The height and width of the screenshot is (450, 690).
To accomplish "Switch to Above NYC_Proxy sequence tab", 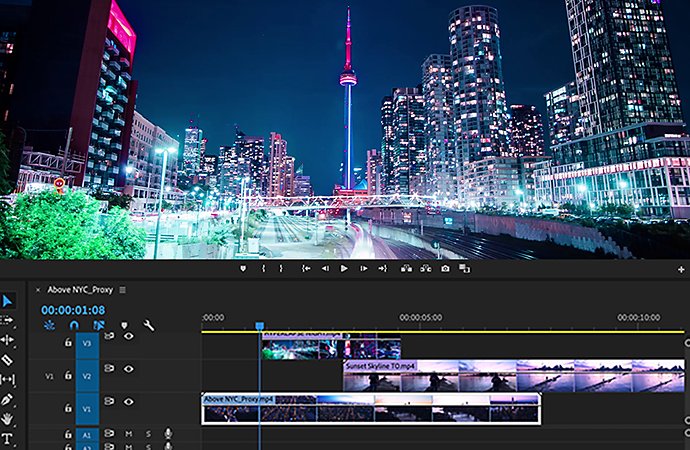I will tap(80, 290).
